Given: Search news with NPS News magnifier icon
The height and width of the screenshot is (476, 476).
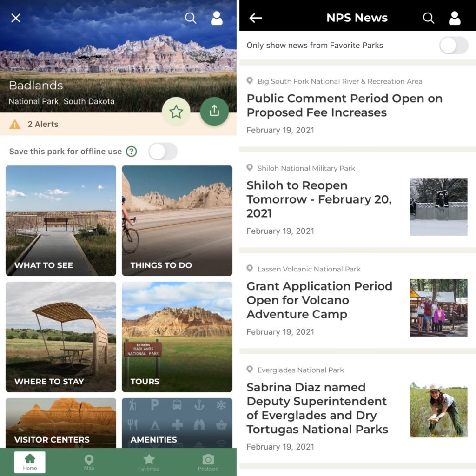Looking at the screenshot, I should [428, 18].
